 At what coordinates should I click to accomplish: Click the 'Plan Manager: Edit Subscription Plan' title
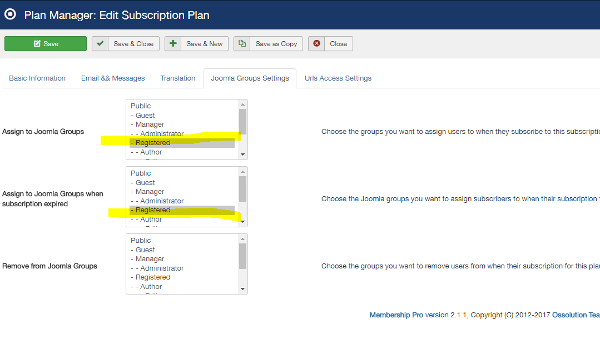point(117,15)
